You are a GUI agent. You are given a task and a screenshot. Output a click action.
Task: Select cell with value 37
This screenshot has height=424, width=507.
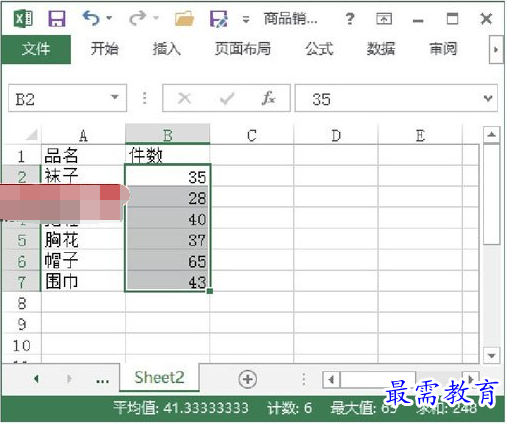coord(168,240)
